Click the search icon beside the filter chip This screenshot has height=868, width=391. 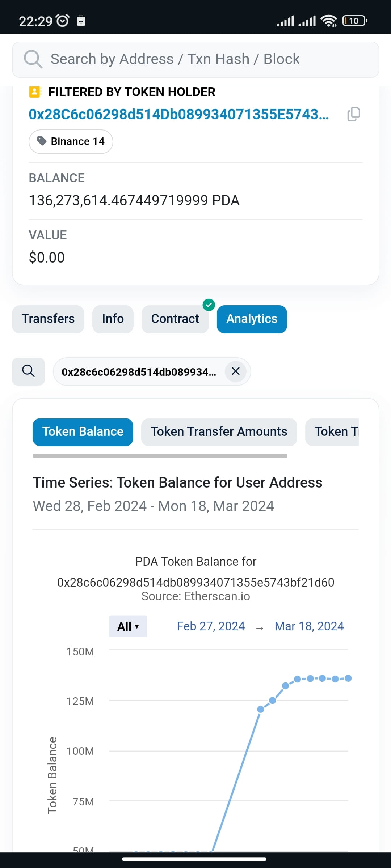pyautogui.click(x=28, y=371)
